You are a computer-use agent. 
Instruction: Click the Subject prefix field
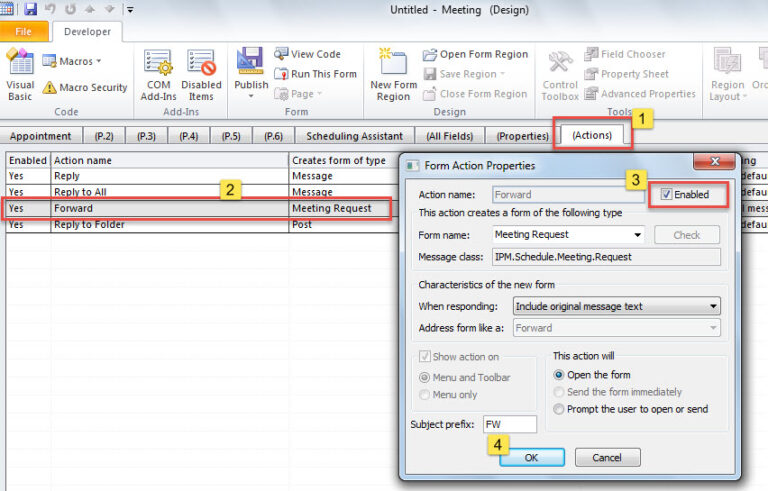tap(509, 424)
